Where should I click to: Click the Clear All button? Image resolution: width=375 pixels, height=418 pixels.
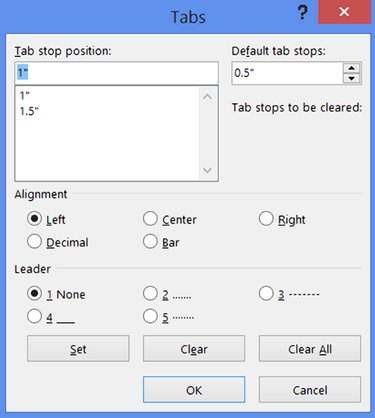(x=310, y=349)
